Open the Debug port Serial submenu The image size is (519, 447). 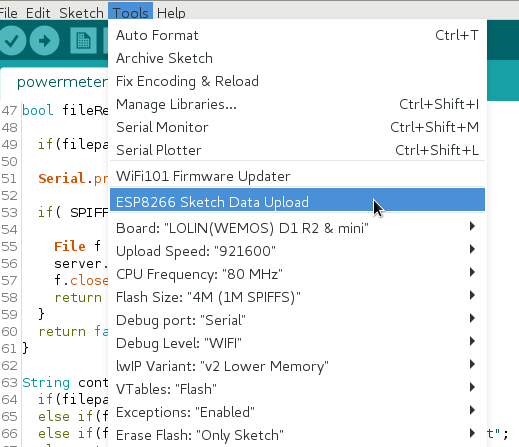297,320
